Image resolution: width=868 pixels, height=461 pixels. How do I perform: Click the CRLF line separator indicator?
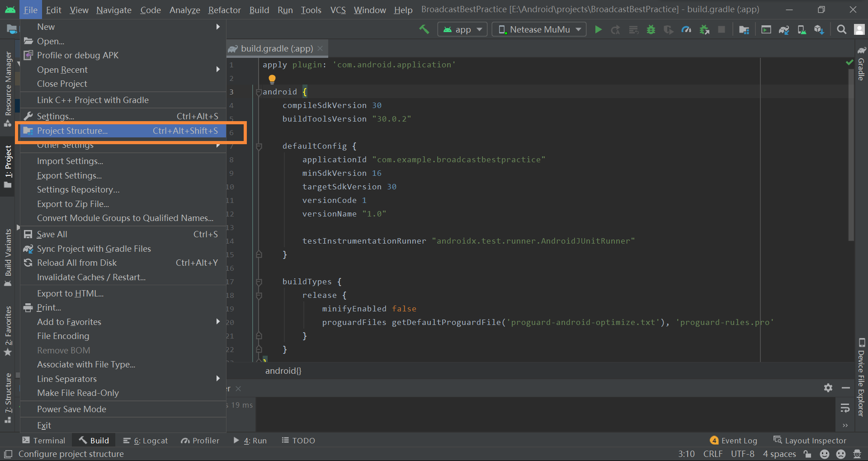[712, 454]
